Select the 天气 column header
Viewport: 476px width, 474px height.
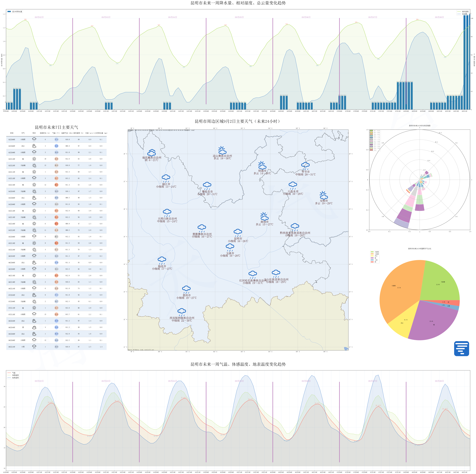coord(23,133)
